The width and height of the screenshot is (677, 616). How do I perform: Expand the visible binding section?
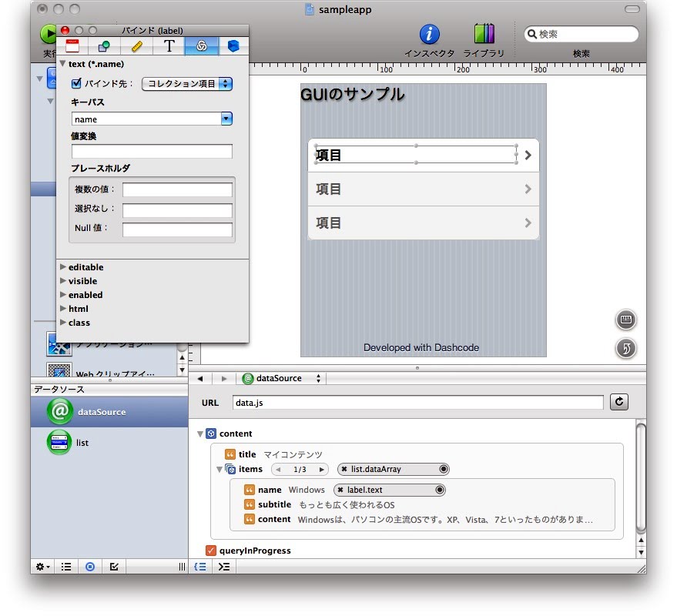tap(63, 281)
